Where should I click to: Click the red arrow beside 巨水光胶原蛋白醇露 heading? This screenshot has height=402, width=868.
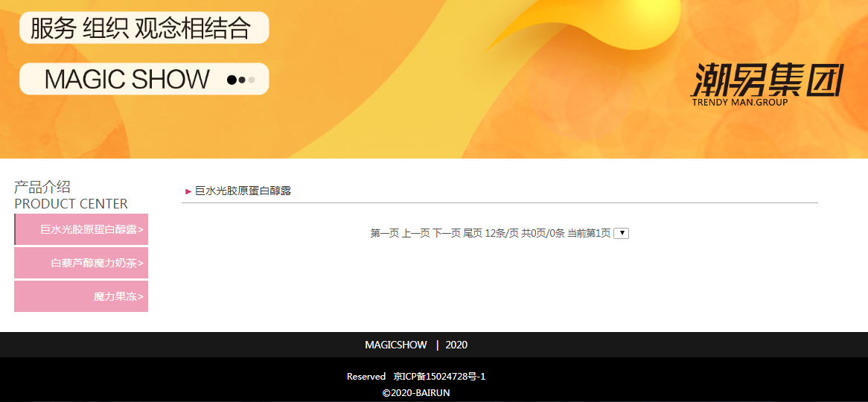click(188, 191)
